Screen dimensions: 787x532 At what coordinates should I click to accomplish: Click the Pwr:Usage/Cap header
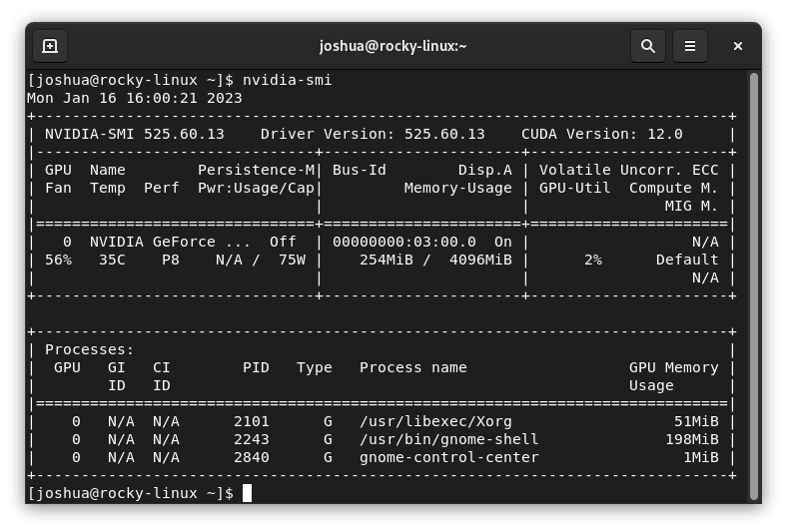pyautogui.click(x=256, y=188)
